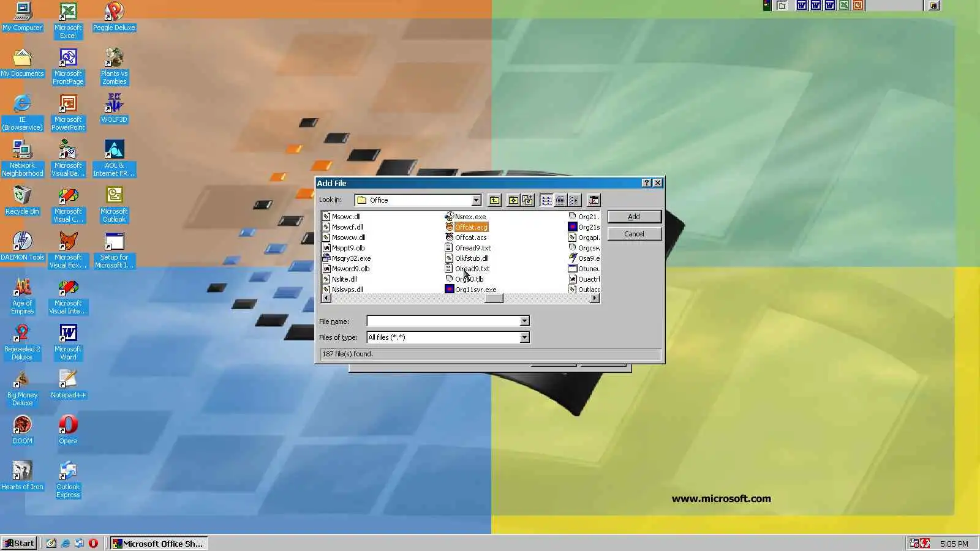This screenshot has width=980, height=551.
Task: Click the file list scroll right arrow
Action: pos(595,298)
